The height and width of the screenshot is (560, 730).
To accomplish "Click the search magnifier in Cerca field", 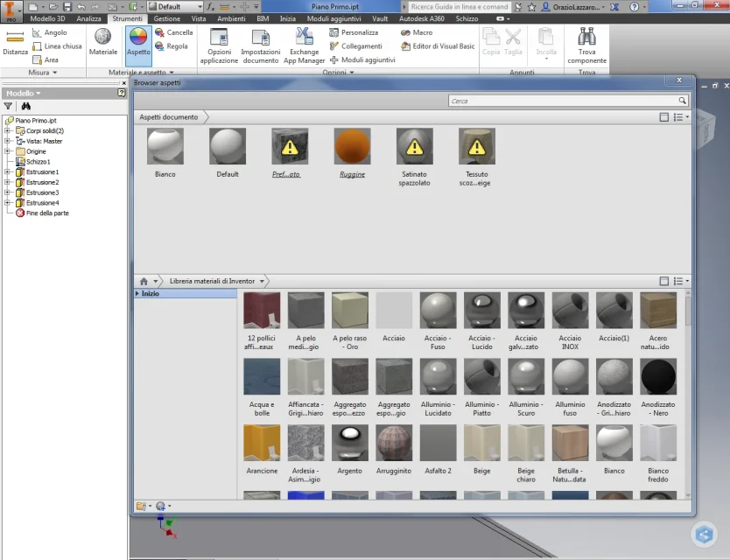I will [682, 101].
